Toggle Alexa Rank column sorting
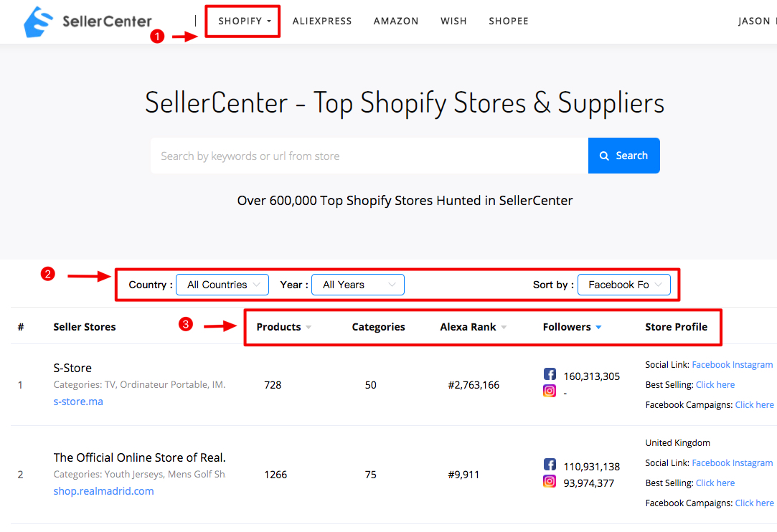This screenshot has height=532, width=777. coord(504,327)
